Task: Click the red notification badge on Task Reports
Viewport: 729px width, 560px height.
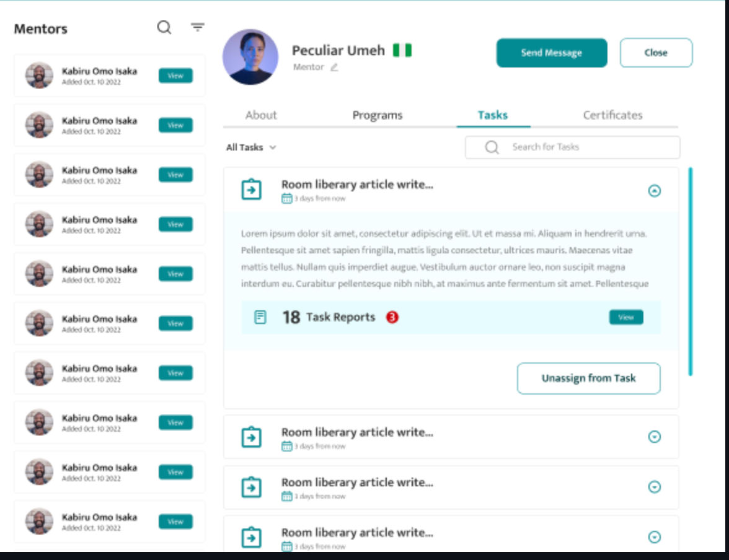Action: click(x=392, y=317)
